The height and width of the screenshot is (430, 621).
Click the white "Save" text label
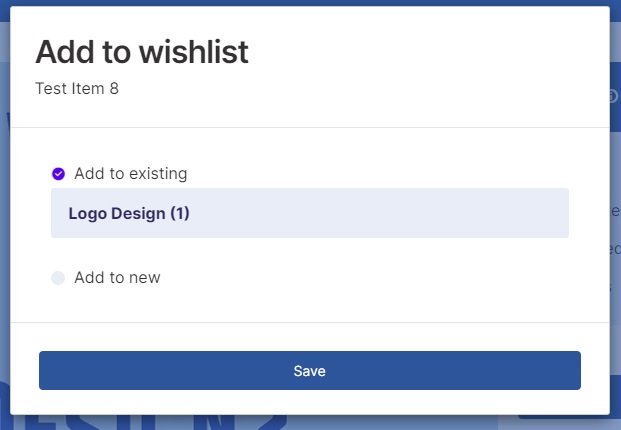point(309,371)
